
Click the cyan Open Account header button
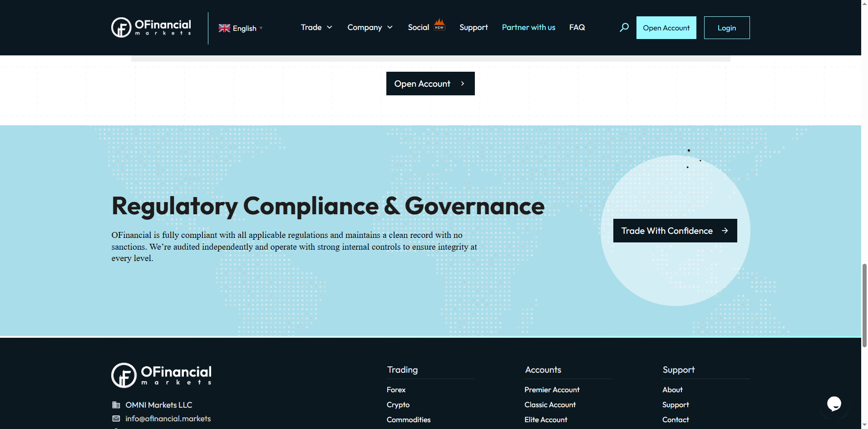point(666,28)
